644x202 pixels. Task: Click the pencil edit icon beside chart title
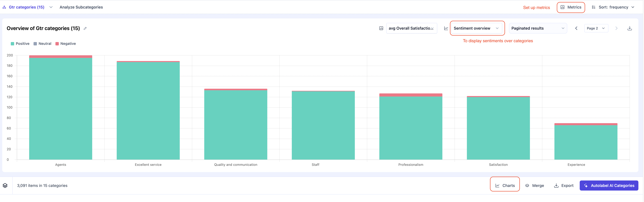[x=85, y=28]
